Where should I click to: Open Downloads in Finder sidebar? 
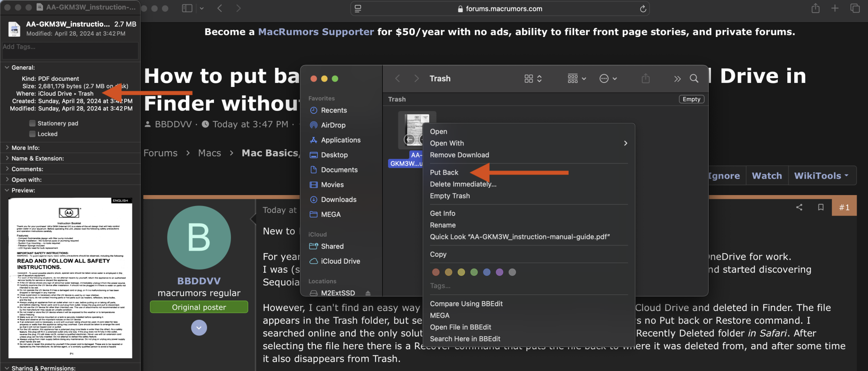point(339,199)
